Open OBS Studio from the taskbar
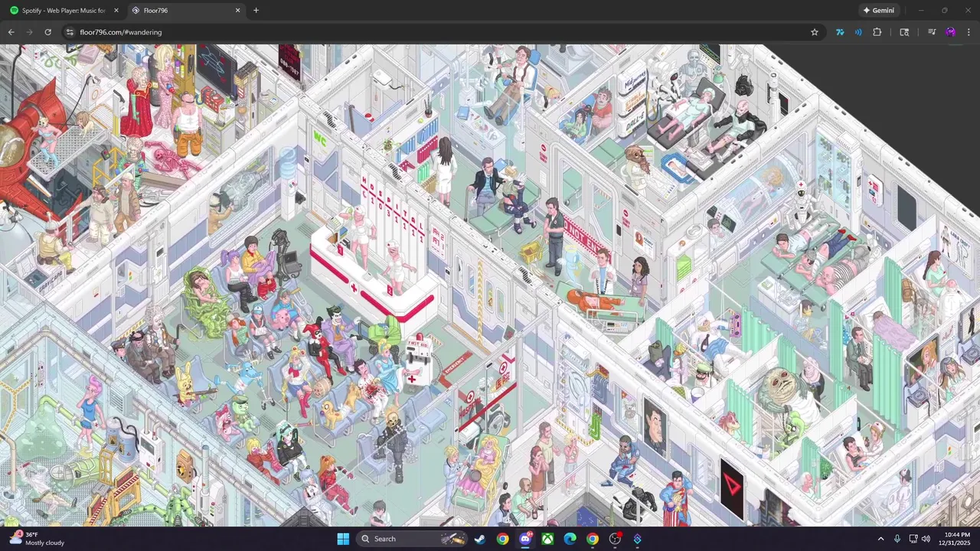Viewport: 980px width, 551px height. point(615,539)
